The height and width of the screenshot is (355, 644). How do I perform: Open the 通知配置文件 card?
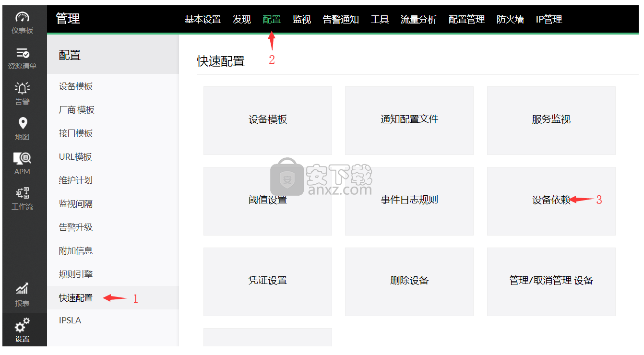(x=409, y=120)
